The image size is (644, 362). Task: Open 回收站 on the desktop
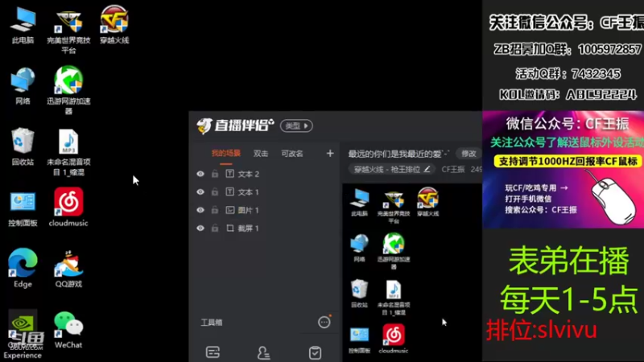23,147
